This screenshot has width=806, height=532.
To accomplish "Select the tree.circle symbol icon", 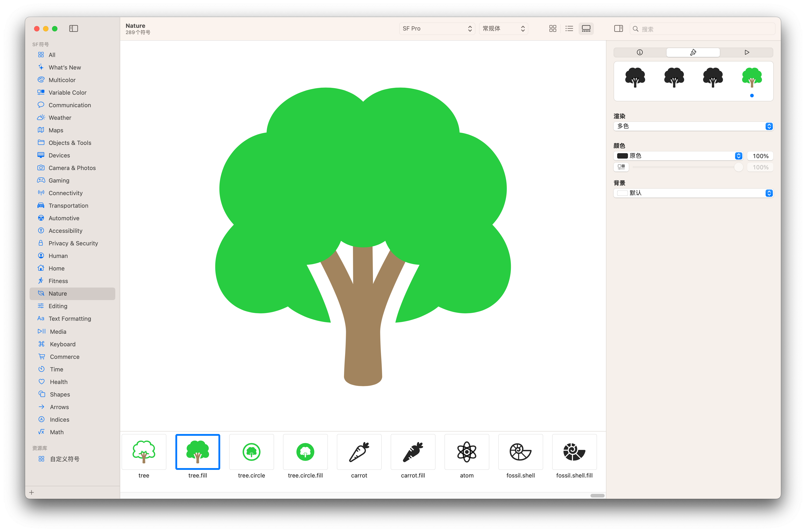I will [252, 452].
